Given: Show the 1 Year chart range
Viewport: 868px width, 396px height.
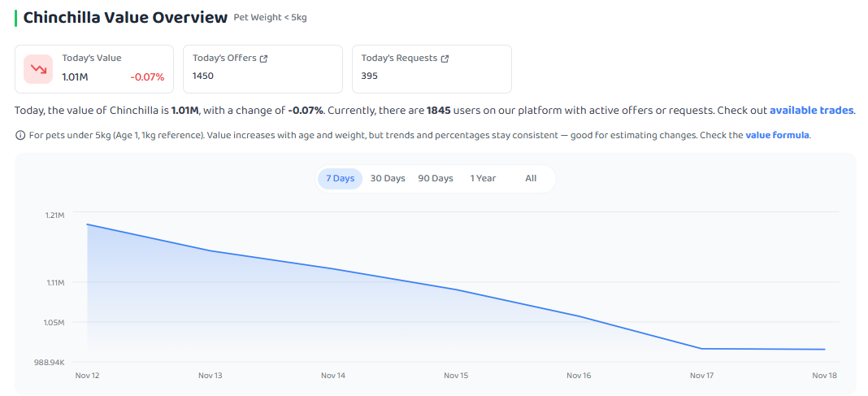Looking at the screenshot, I should [x=484, y=178].
